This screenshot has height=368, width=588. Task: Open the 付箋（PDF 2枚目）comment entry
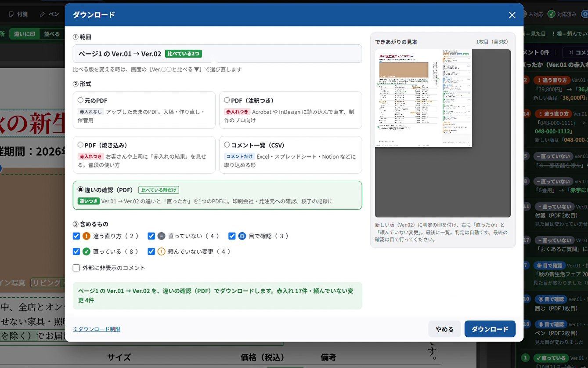[555, 215]
